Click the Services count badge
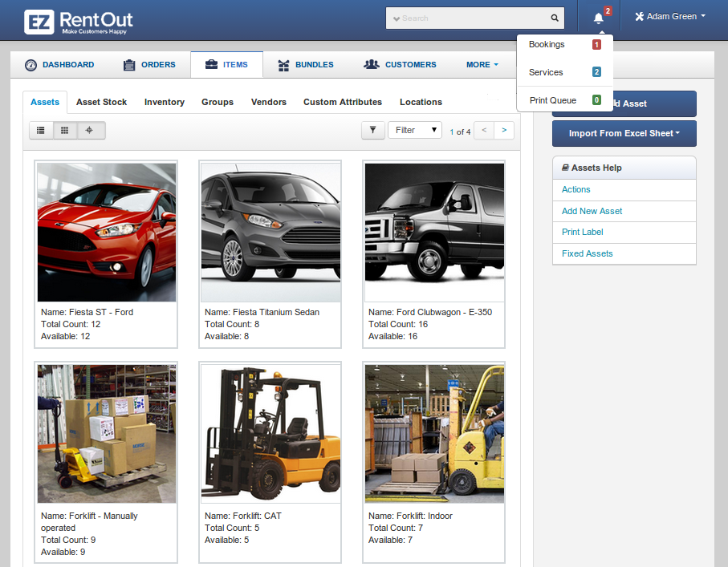The image size is (728, 567). tap(596, 72)
